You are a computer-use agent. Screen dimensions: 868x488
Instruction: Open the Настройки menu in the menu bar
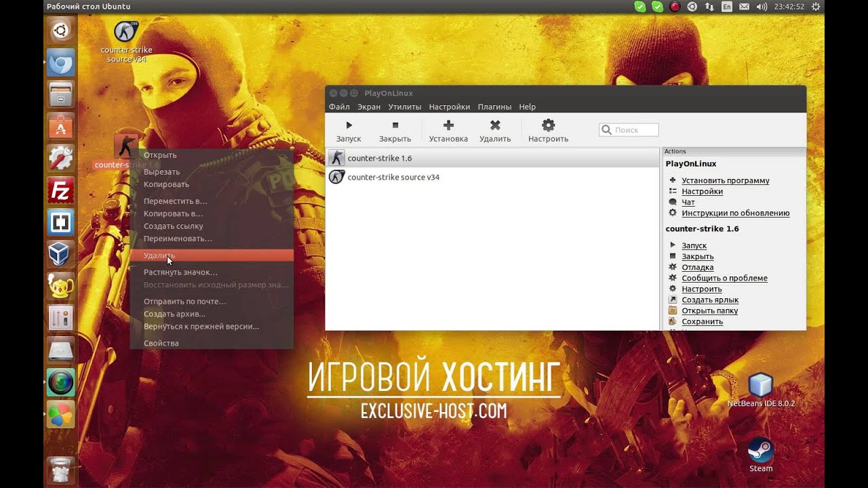pos(449,107)
